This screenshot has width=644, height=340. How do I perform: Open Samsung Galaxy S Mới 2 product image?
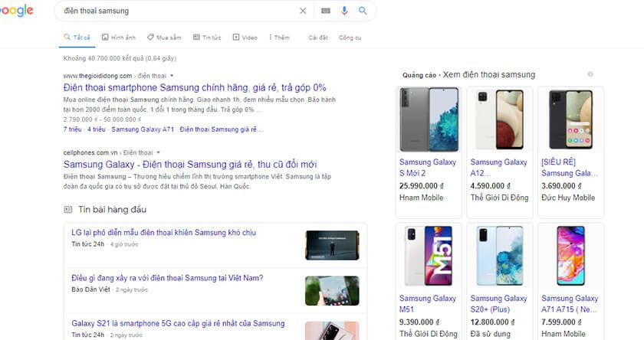(x=429, y=119)
